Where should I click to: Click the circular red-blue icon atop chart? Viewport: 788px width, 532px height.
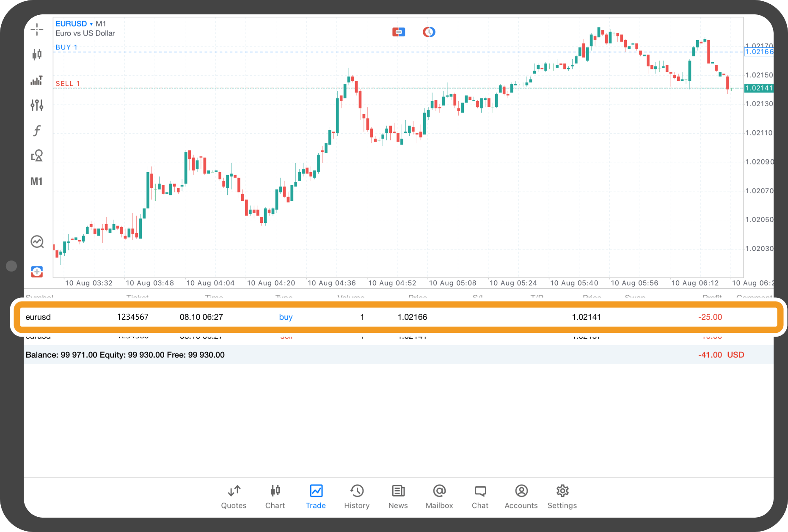click(x=429, y=32)
